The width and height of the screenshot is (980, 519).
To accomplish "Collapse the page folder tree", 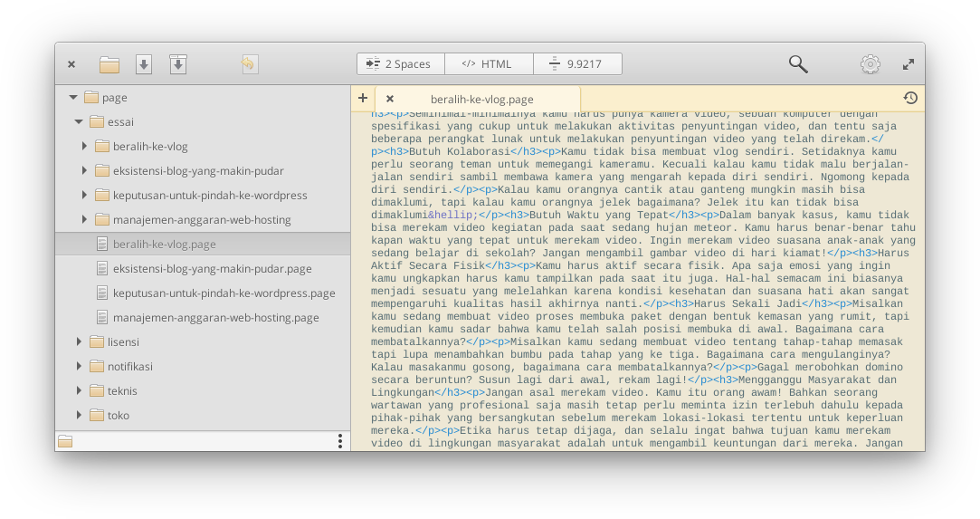I will pos(73,97).
